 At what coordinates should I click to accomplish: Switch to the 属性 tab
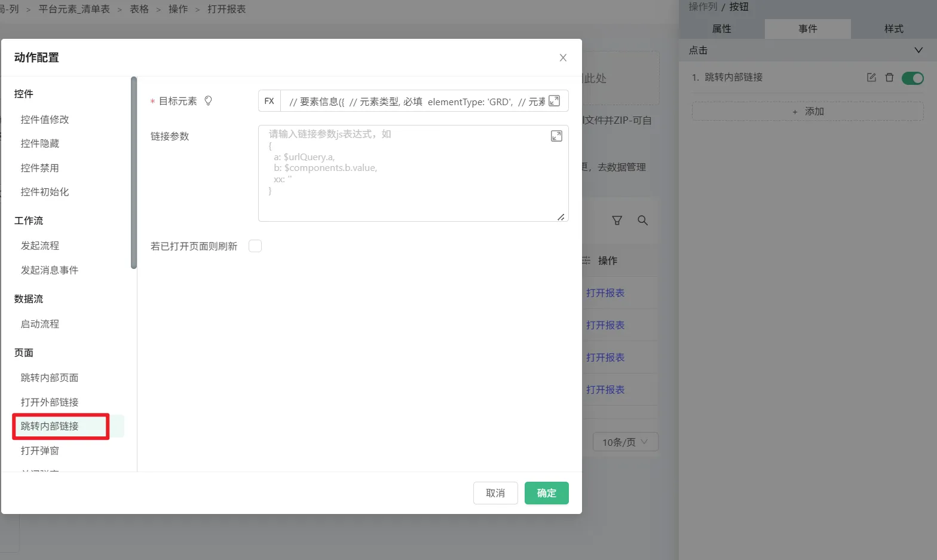coord(721,29)
